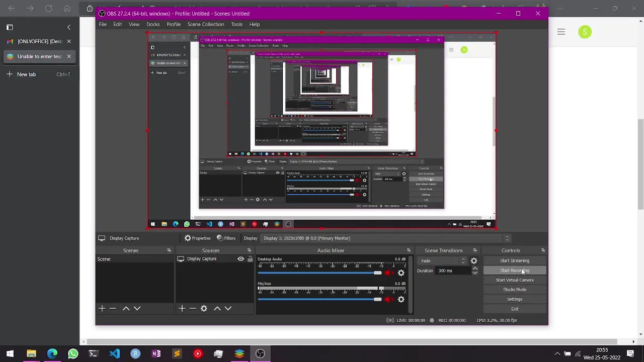644x362 pixels.
Task: Open Visual Studio Code from the taskbar
Action: (115, 353)
